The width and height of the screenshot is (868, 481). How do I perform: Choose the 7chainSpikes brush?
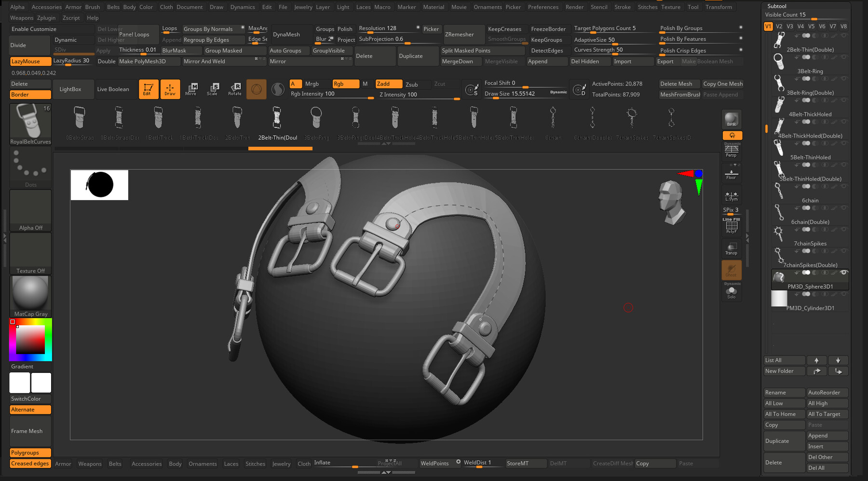[x=632, y=124]
